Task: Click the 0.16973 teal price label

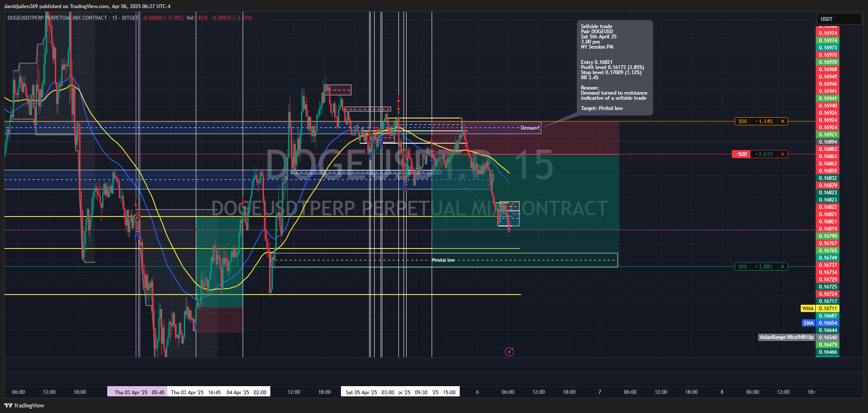Action: pos(828,48)
